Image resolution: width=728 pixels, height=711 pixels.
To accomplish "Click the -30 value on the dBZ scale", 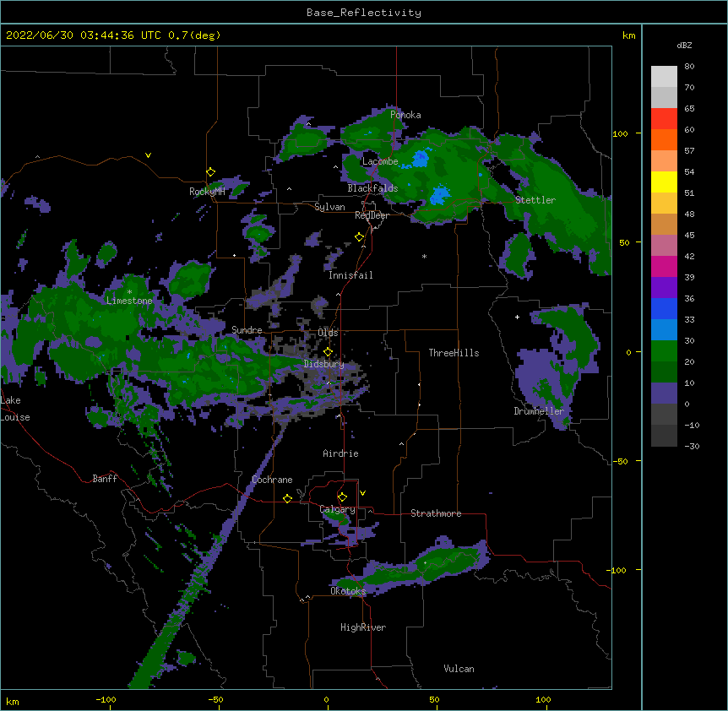I will point(692,446).
